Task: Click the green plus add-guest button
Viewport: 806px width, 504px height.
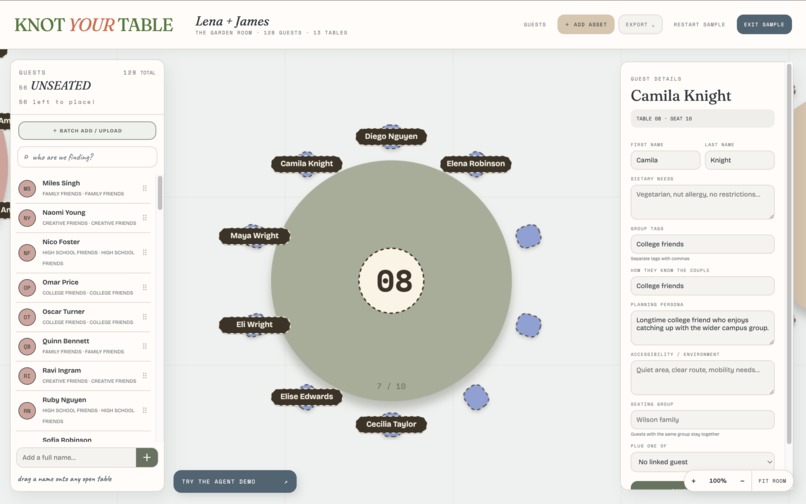Action: (146, 457)
